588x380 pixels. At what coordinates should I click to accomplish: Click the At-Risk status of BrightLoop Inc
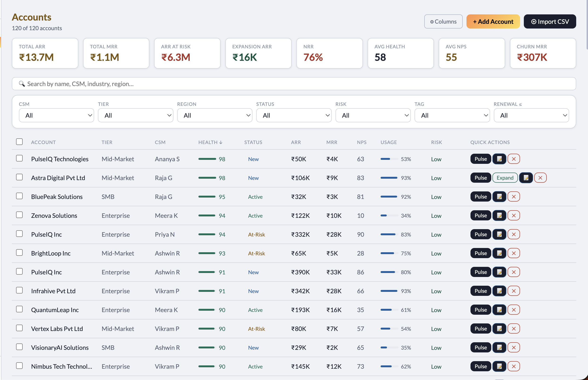[x=256, y=253]
